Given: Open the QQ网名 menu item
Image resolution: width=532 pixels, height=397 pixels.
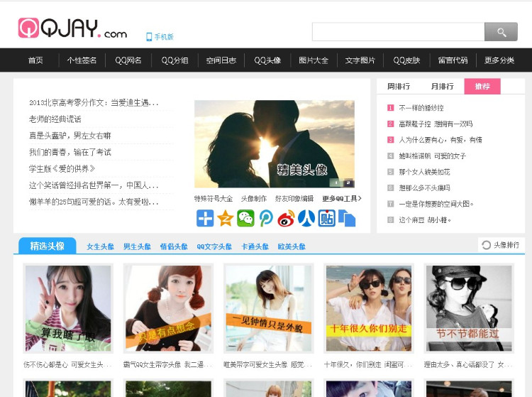Looking at the screenshot, I should pos(128,60).
